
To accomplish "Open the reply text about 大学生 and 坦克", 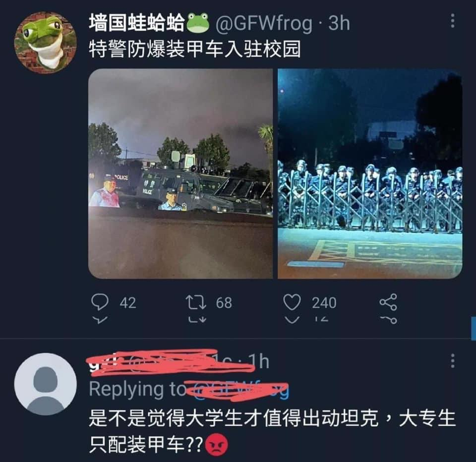I will [272, 431].
